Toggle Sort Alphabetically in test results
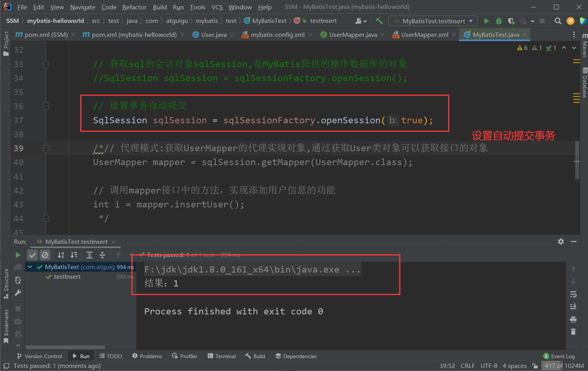Screen dimensions: 588x371 (x=61, y=255)
